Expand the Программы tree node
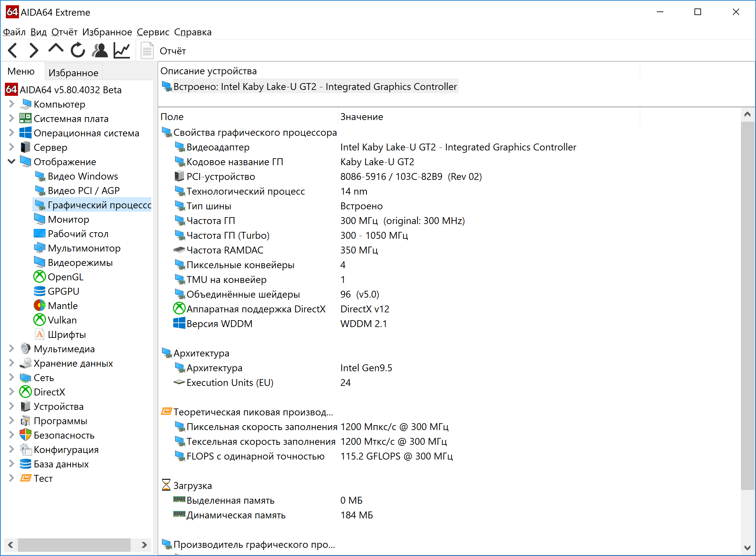 point(11,421)
